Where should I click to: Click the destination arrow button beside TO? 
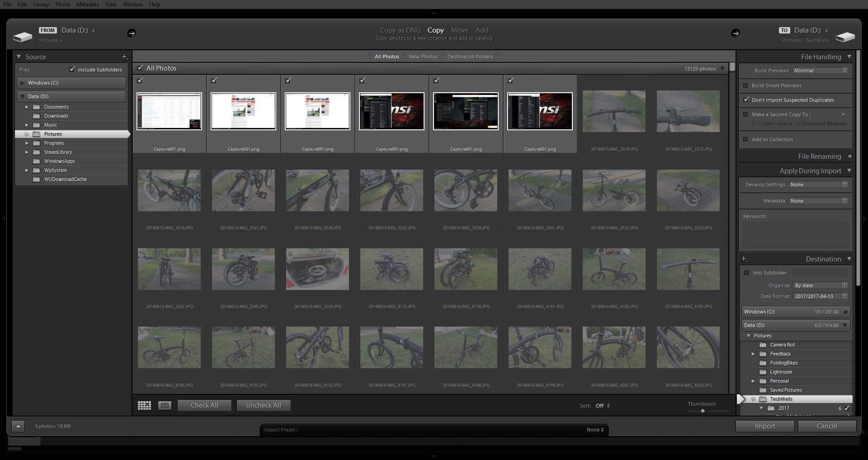coord(736,33)
